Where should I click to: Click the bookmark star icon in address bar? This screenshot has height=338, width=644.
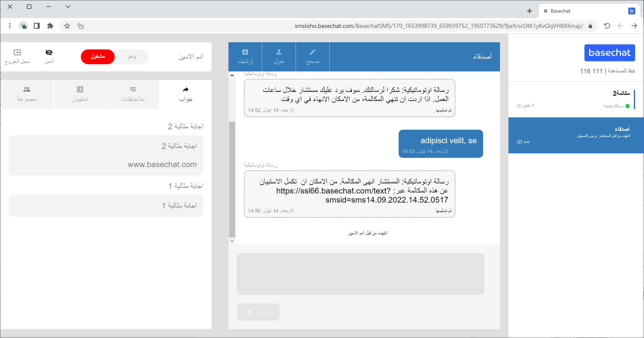pos(67,26)
